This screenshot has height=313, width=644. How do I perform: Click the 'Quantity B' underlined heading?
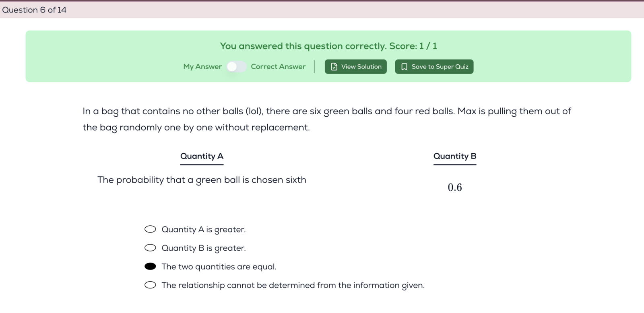point(455,156)
